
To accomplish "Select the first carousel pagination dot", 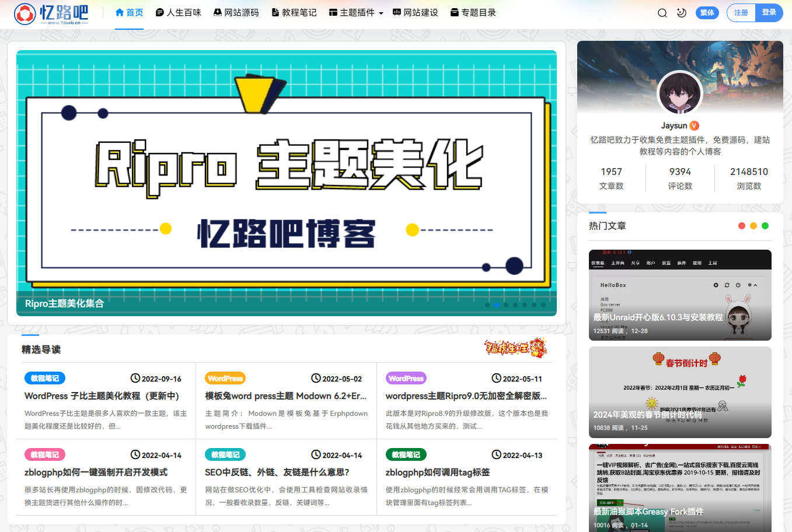I will click(x=487, y=305).
